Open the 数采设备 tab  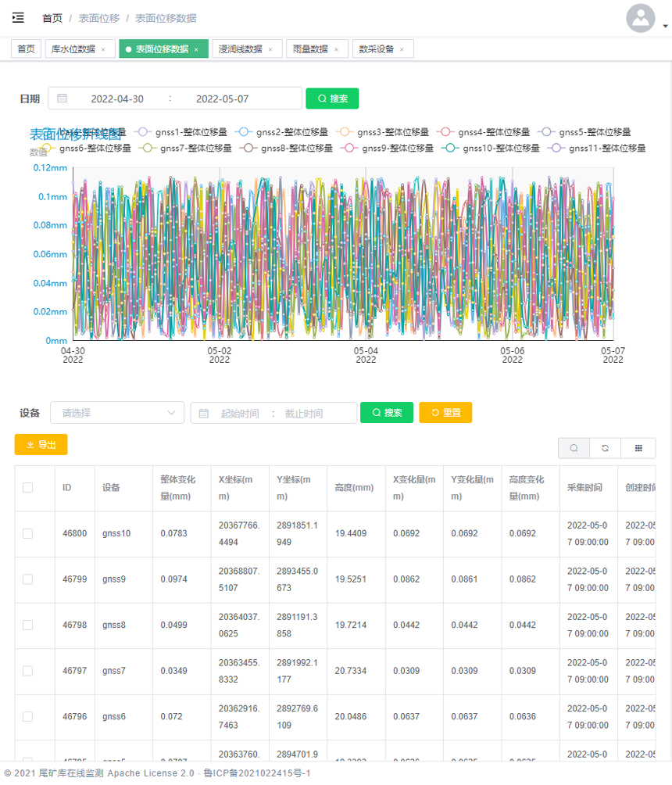pos(377,49)
